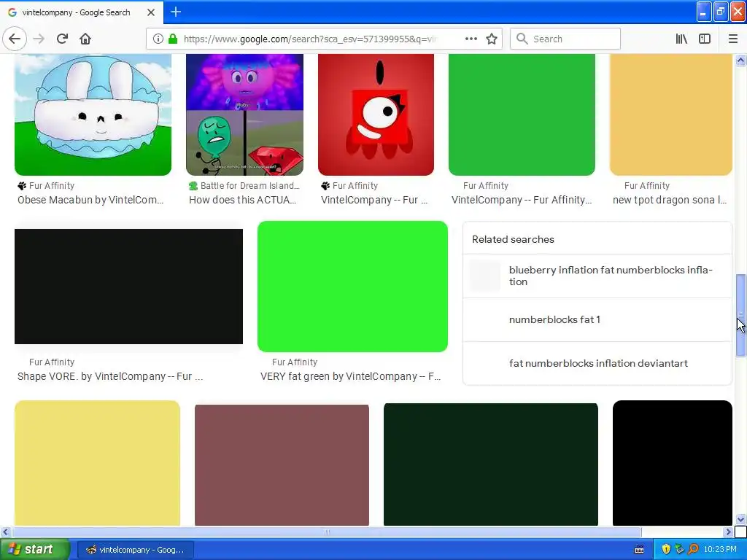Screen dimensions: 747x560
Task: Open page actions three-dot menu
Action: pyautogui.click(x=471, y=39)
